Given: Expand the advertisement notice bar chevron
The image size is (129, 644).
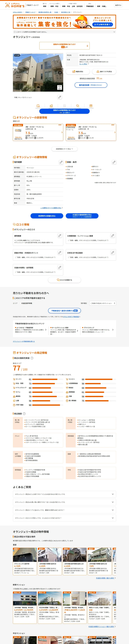Looking at the screenshot, I should coord(114,32).
